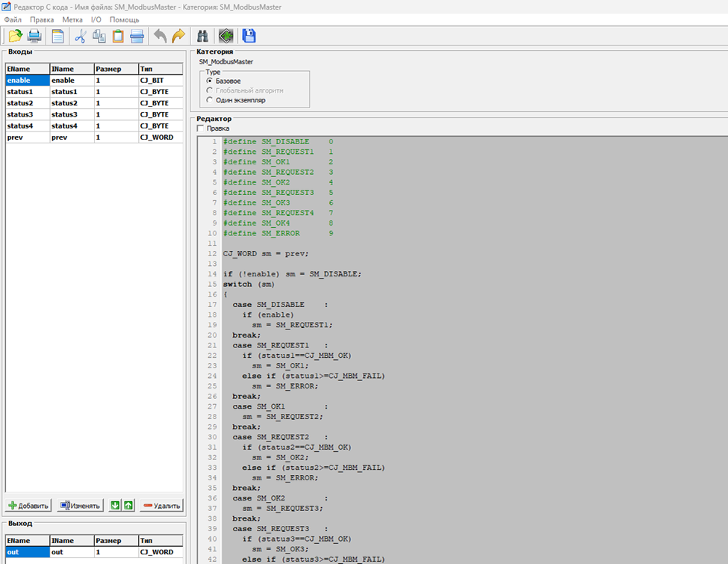The height and width of the screenshot is (564, 728).
Task: Select the out row in output table
Action: click(x=94, y=552)
